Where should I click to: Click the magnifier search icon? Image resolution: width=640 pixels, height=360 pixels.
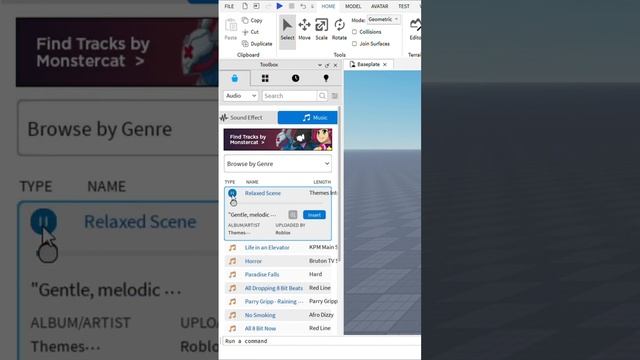pyautogui.click(x=322, y=96)
